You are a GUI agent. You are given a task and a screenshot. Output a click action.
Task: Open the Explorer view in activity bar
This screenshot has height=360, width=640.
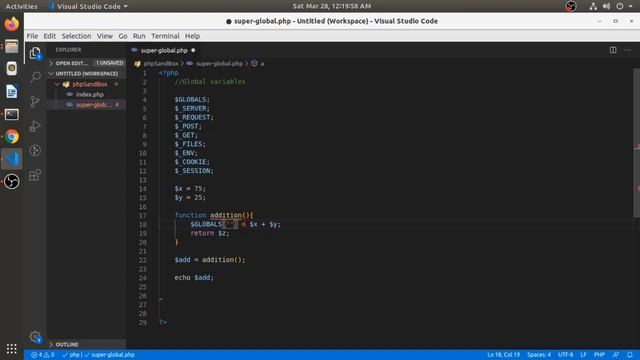pos(35,53)
